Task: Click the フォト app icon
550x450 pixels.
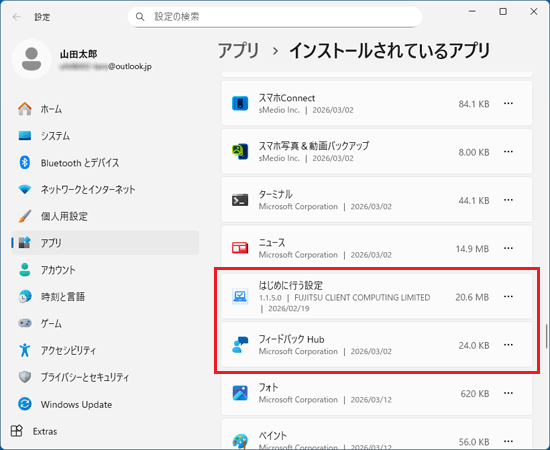Action: coord(240,393)
